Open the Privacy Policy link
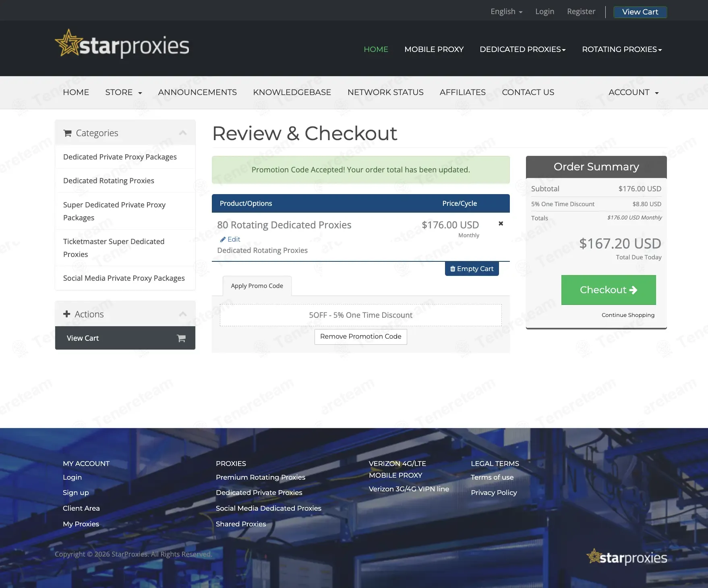708x588 pixels. (494, 493)
